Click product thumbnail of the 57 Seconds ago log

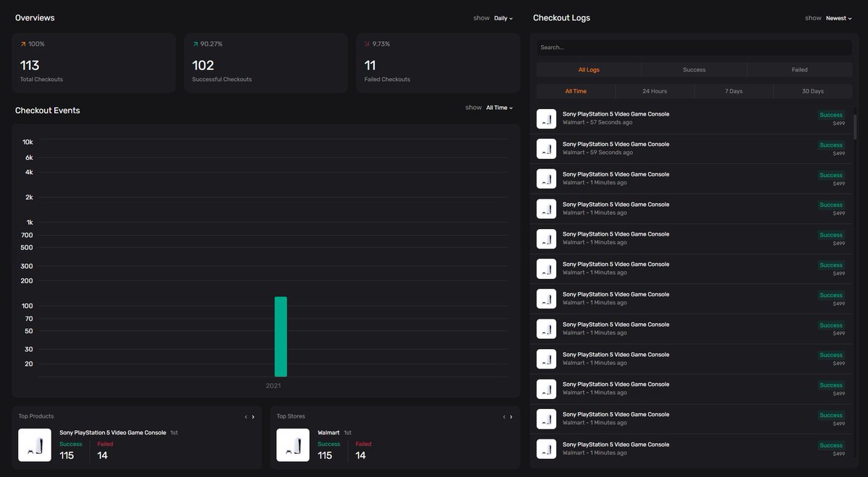[546, 119]
